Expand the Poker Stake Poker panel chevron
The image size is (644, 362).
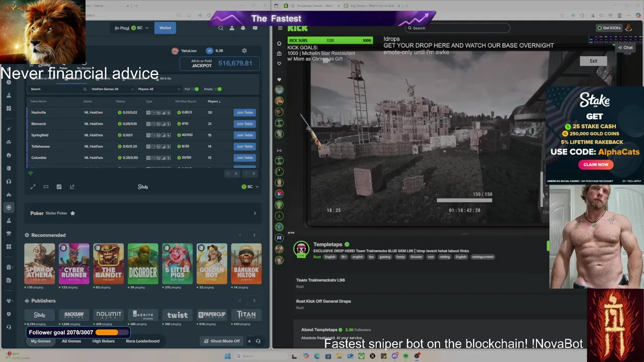(x=255, y=214)
